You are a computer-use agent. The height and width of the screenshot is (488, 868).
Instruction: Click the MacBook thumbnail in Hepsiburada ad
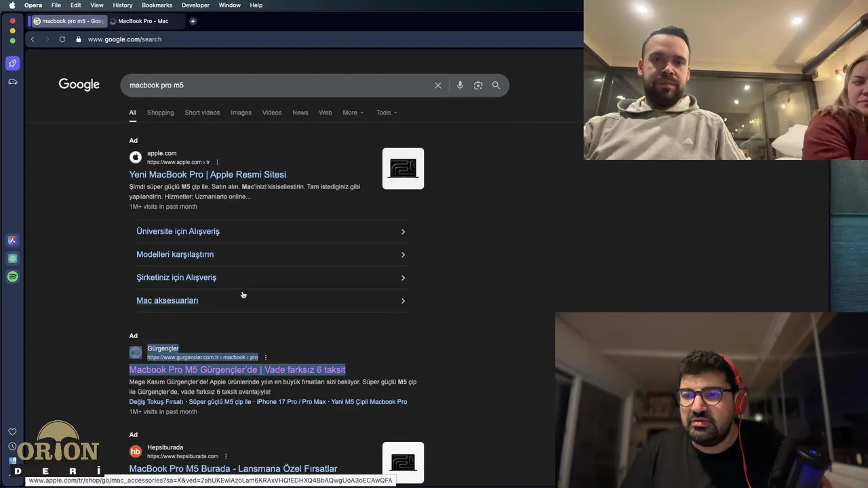coord(403,463)
